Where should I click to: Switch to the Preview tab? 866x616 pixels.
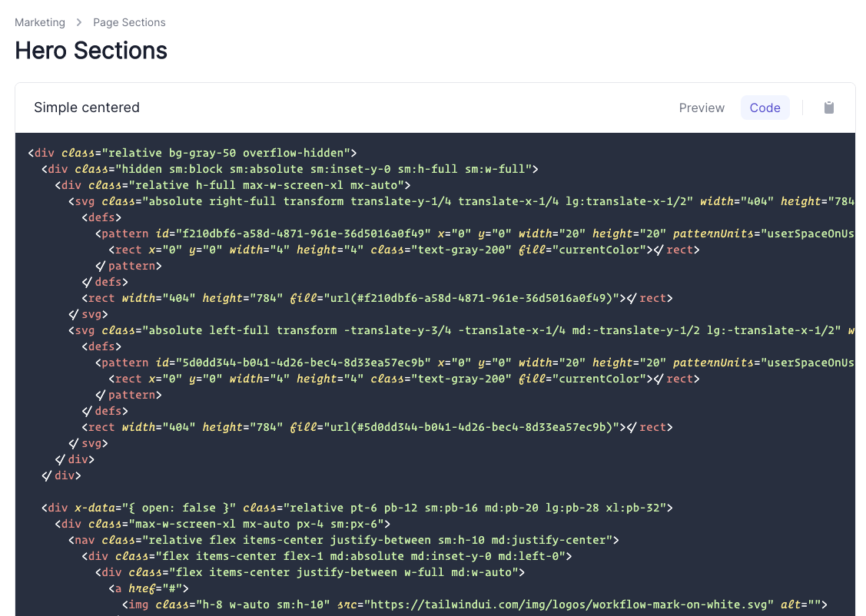pyautogui.click(x=702, y=108)
